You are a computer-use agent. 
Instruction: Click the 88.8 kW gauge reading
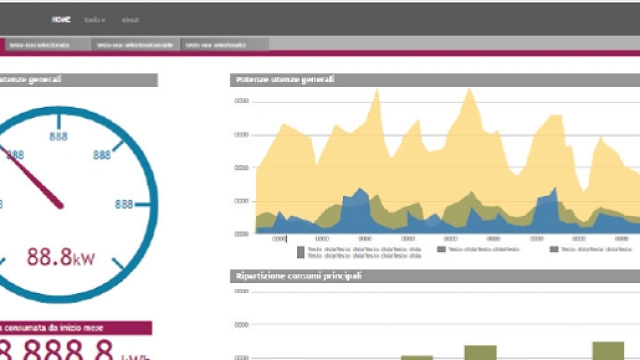pyautogui.click(x=61, y=257)
